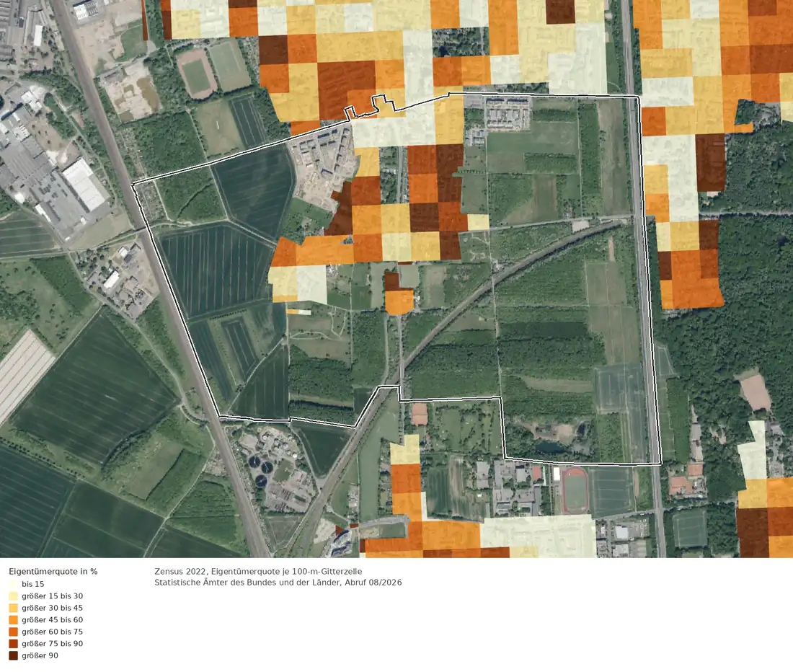Click the legend label 'größer 45 bis 60'

52,620
